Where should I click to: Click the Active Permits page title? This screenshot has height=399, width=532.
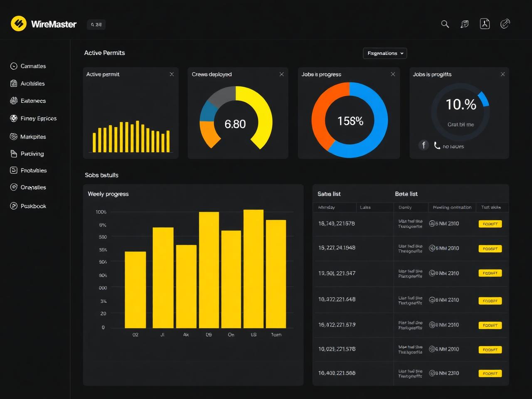click(x=104, y=53)
